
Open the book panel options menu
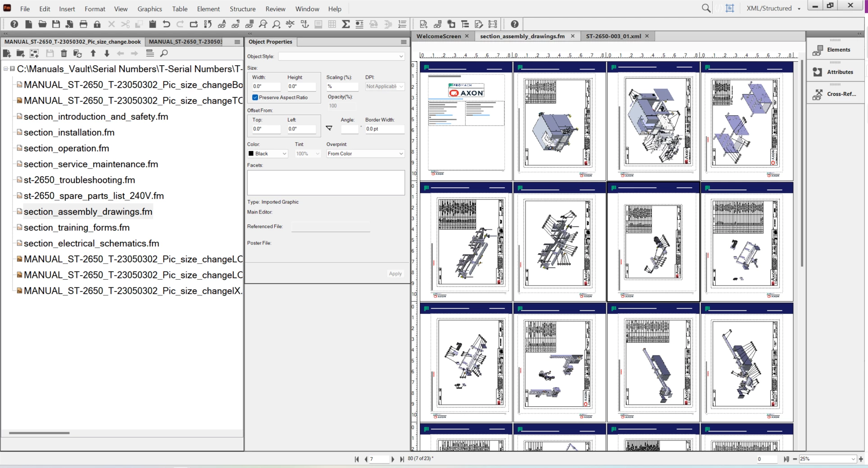pyautogui.click(x=237, y=42)
